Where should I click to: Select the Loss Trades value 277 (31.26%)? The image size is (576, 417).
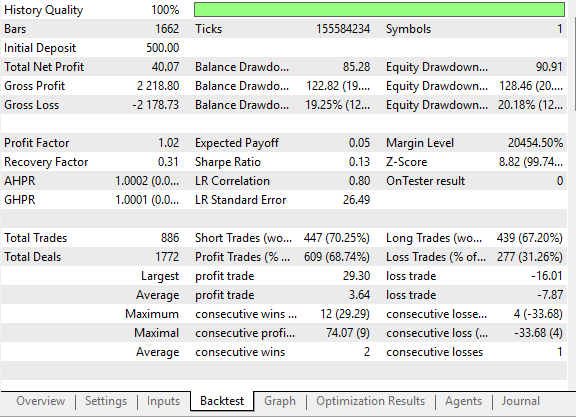[x=530, y=257]
